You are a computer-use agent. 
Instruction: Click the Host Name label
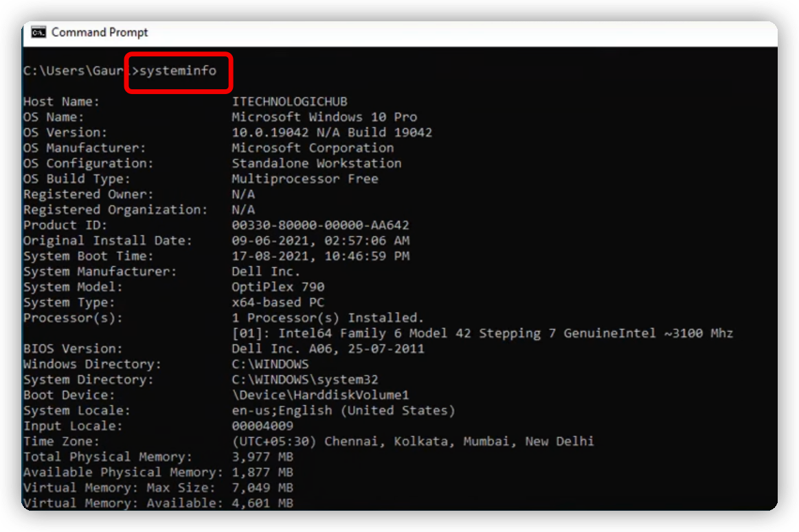[x=61, y=102]
